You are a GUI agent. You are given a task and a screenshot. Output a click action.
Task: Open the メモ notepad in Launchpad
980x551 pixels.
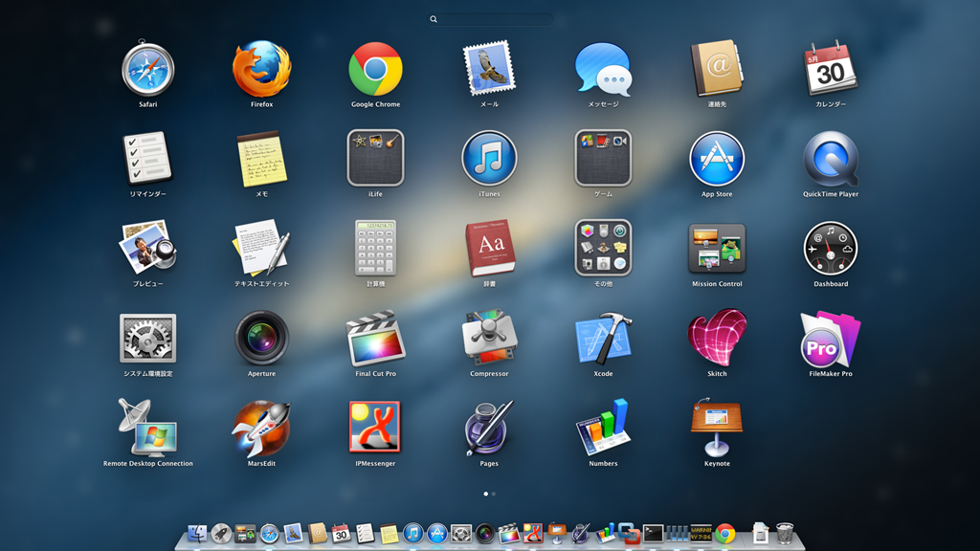coord(261,159)
